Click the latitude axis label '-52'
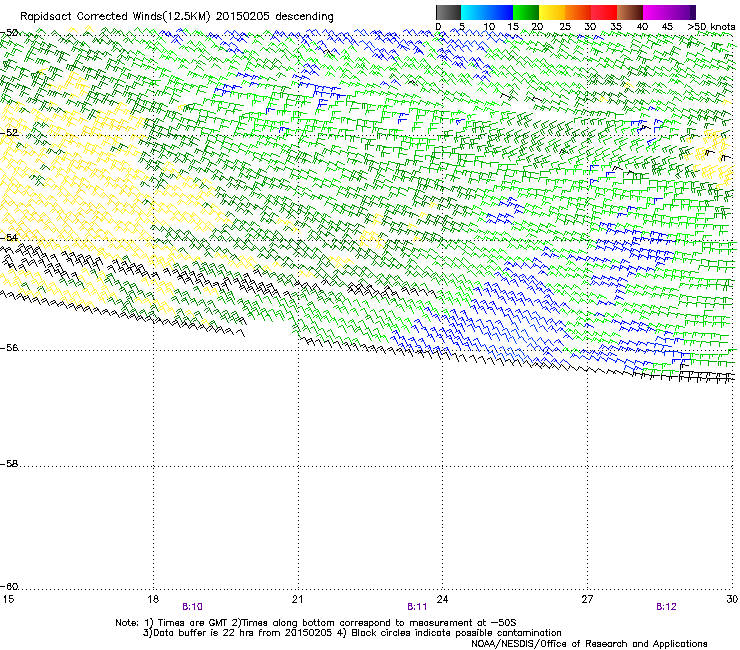The image size is (740, 650). pos(9,133)
